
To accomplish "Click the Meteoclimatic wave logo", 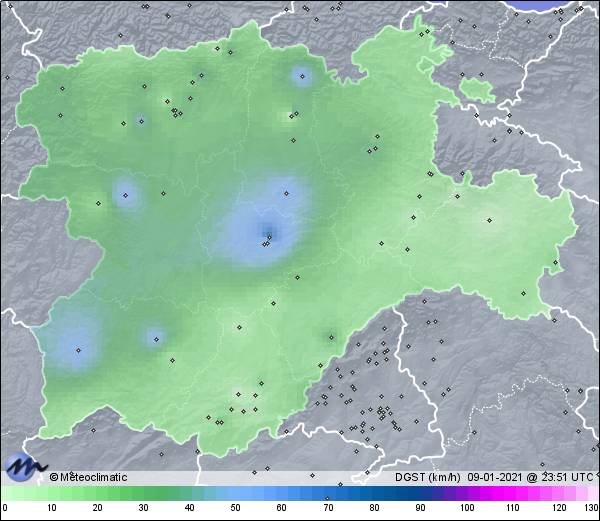I will [x=25, y=466].
